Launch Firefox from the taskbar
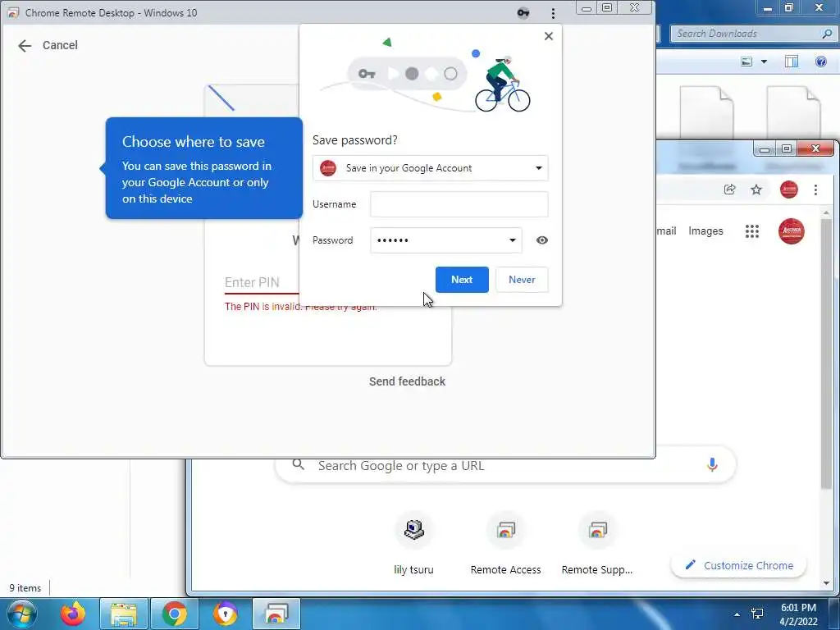This screenshot has width=840, height=630. tap(73, 614)
